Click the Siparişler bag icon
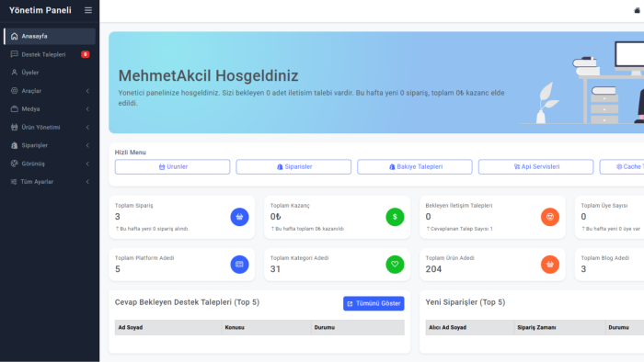The image size is (644, 362). click(15, 145)
